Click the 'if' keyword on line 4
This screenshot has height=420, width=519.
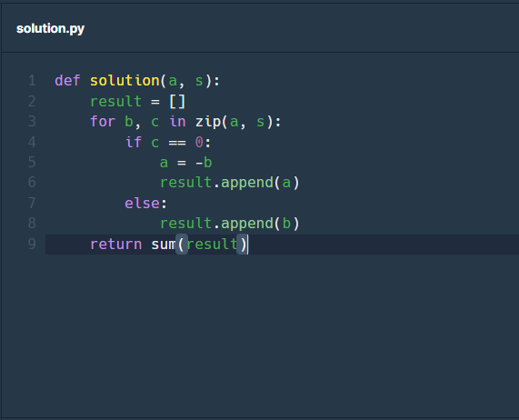134,142
